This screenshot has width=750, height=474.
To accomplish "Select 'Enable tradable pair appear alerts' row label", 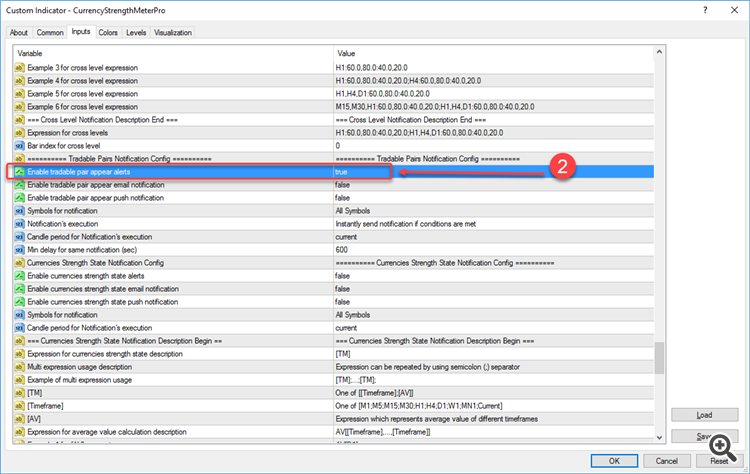I will click(78, 172).
